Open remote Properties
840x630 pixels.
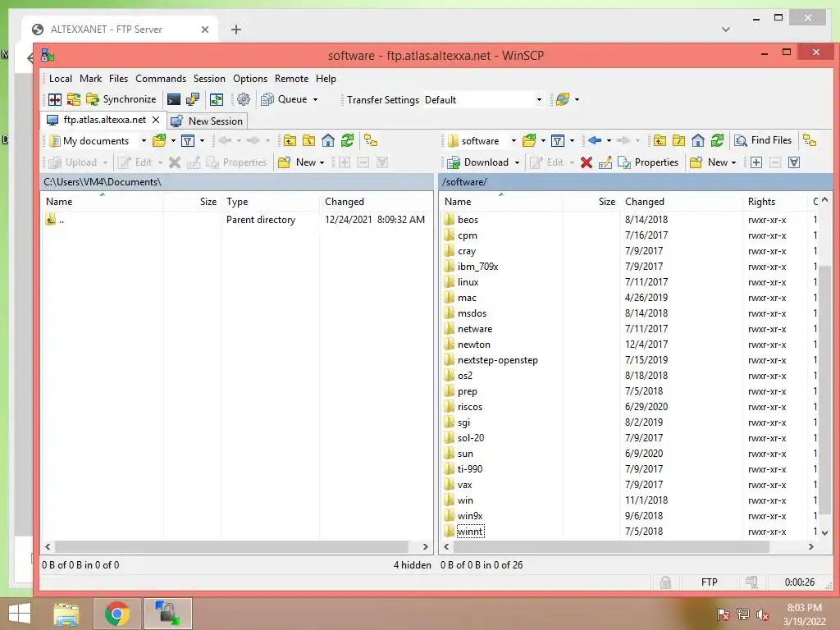click(x=648, y=162)
